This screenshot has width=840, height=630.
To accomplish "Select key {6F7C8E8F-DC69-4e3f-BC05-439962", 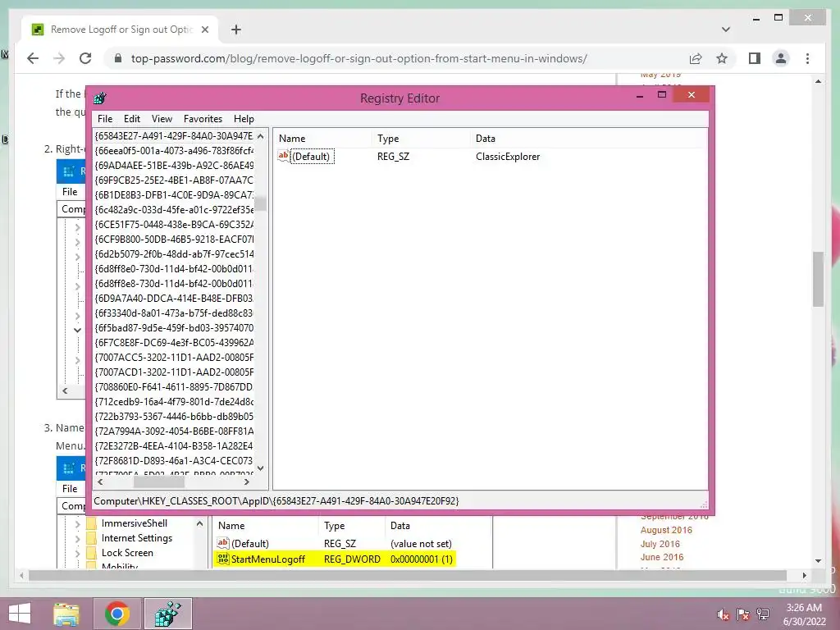I will (x=174, y=342).
